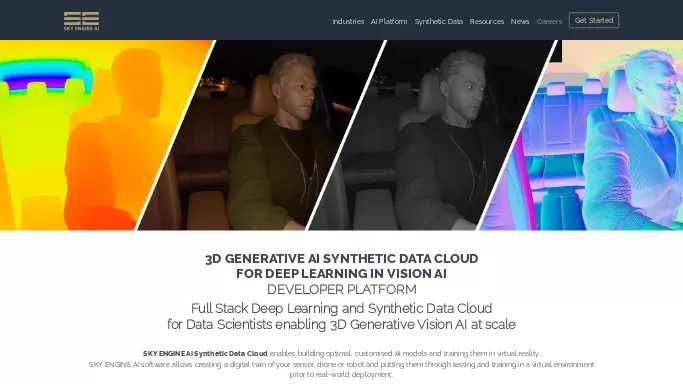
Task: Click the DEVELOPER PLATFORM heading
Action: pyautogui.click(x=342, y=290)
